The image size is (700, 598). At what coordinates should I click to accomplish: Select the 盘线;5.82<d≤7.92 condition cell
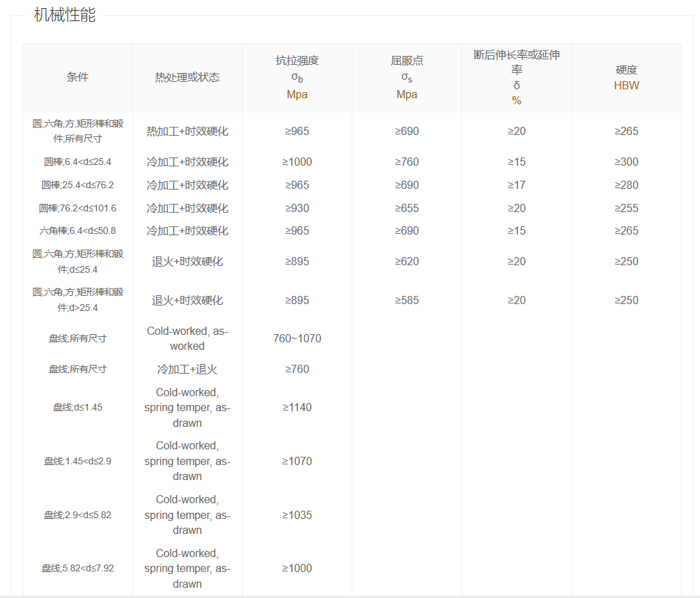[78, 569]
